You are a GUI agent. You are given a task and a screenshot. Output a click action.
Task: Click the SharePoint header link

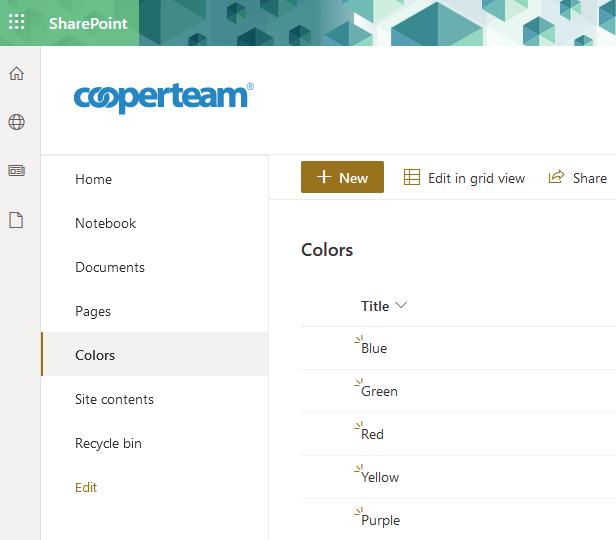pos(88,24)
